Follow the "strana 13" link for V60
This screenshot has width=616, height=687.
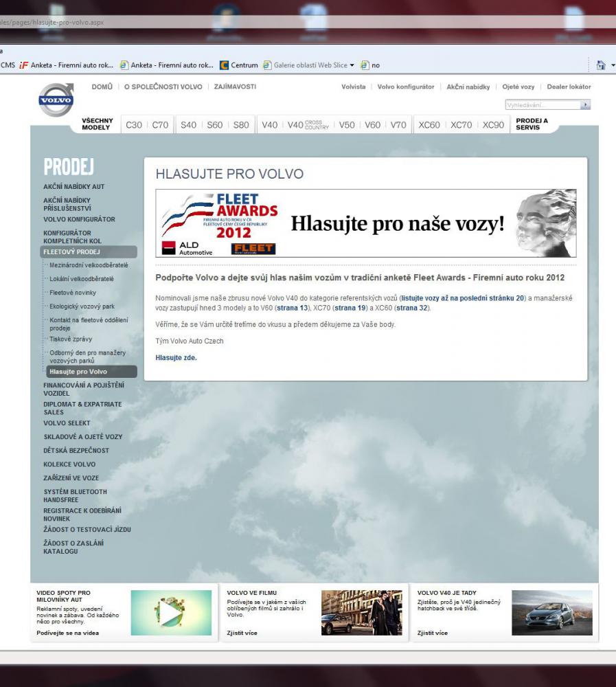(x=293, y=308)
